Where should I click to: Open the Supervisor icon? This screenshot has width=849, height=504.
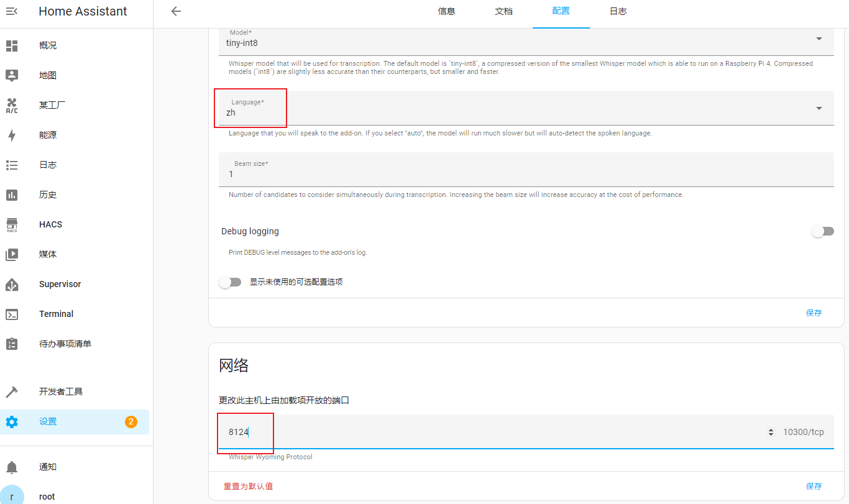[12, 284]
